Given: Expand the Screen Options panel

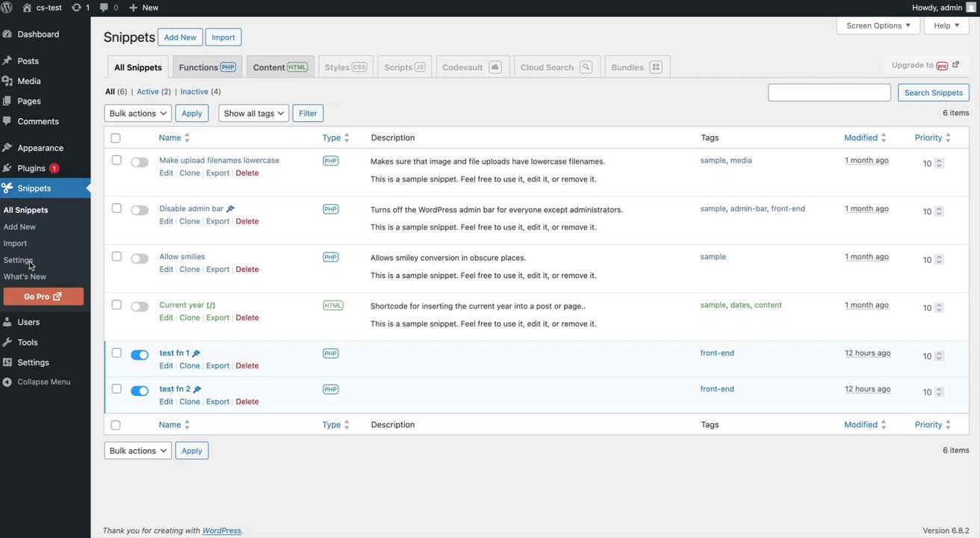Looking at the screenshot, I should pos(878,25).
